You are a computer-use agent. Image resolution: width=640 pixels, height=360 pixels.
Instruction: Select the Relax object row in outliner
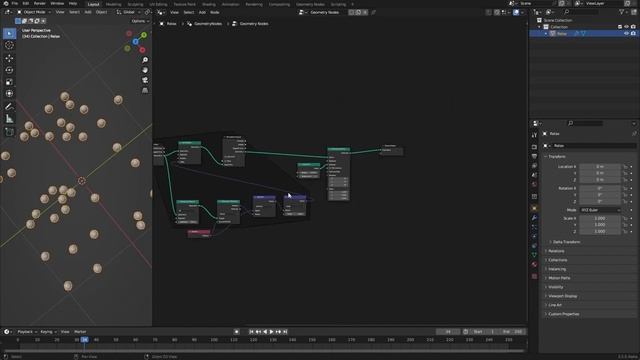click(x=584, y=33)
